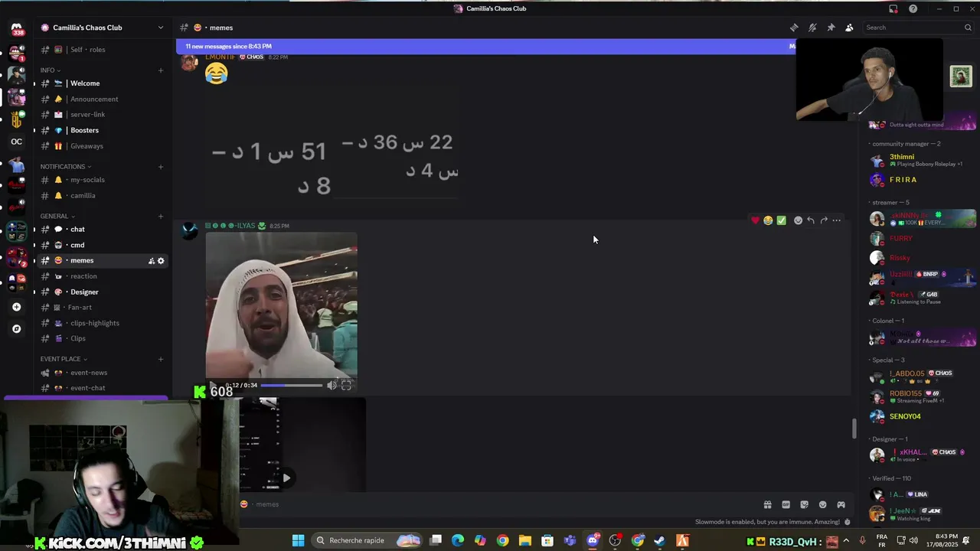Open the chat channel
This screenshot has width=980, height=551.
103,230
